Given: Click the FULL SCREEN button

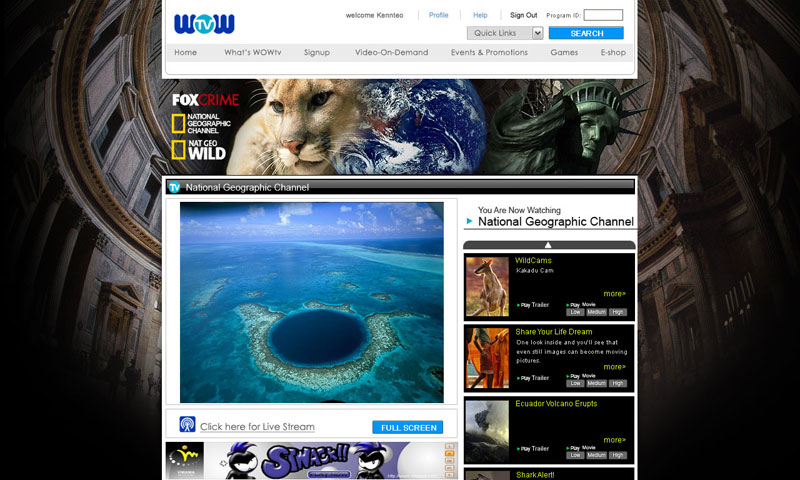Looking at the screenshot, I should [408, 427].
